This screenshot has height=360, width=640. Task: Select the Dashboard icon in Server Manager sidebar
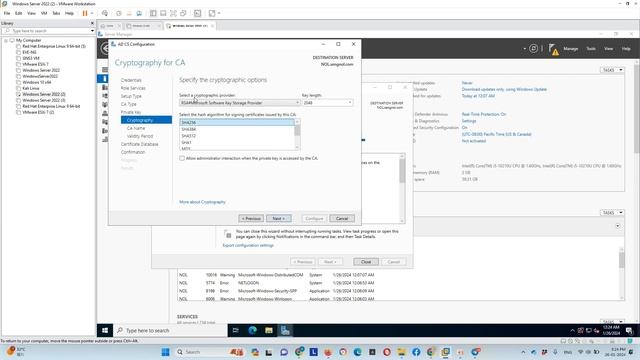(x=104, y=70)
